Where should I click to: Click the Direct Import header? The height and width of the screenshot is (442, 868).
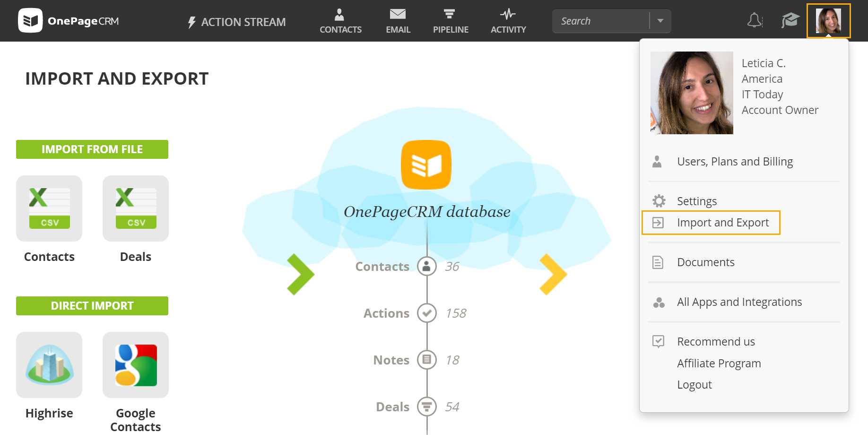point(92,306)
